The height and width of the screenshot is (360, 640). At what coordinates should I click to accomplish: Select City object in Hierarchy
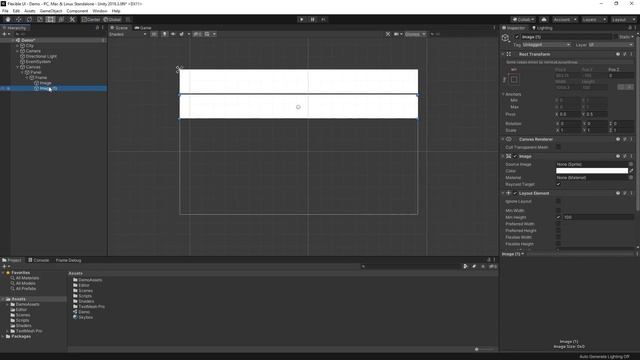click(x=30, y=46)
